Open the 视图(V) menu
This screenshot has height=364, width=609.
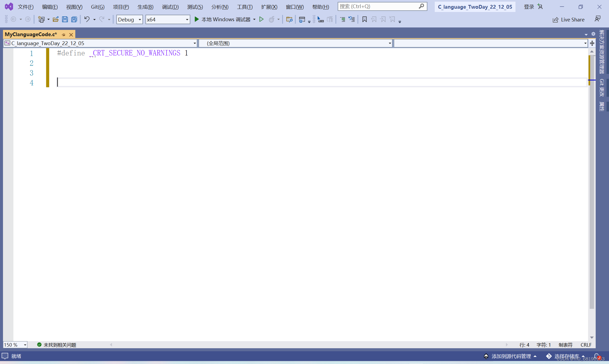[x=74, y=7]
